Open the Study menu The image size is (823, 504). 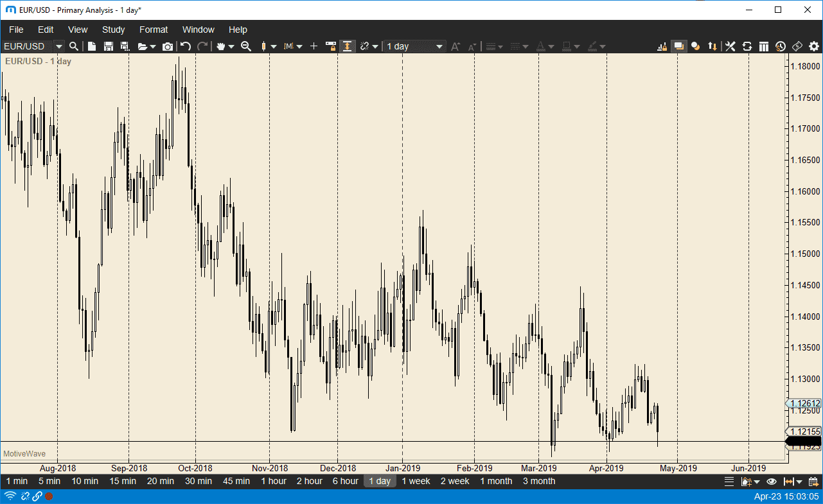tap(114, 30)
